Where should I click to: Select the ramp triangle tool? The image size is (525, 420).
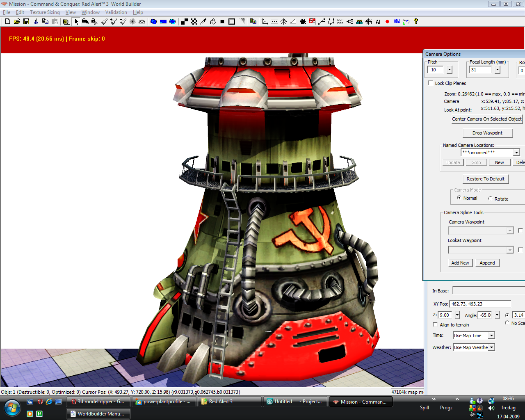tap(293, 21)
